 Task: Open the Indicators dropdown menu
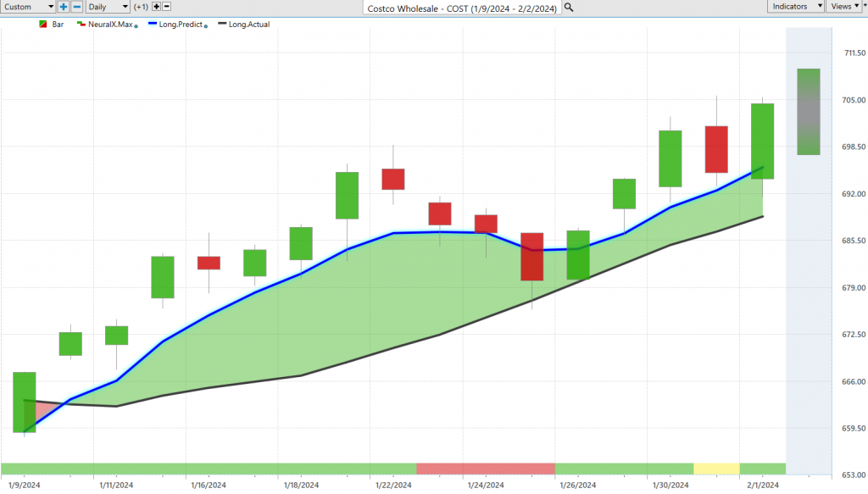tap(795, 6)
